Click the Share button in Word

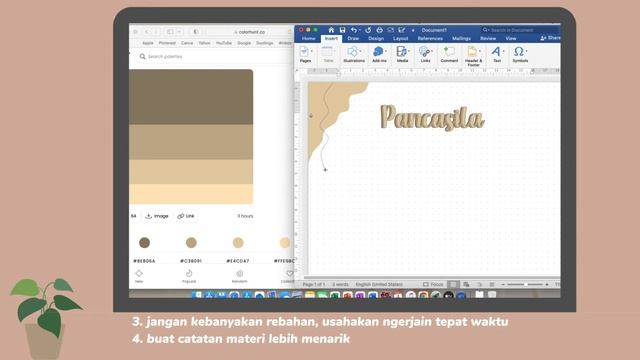[550, 38]
